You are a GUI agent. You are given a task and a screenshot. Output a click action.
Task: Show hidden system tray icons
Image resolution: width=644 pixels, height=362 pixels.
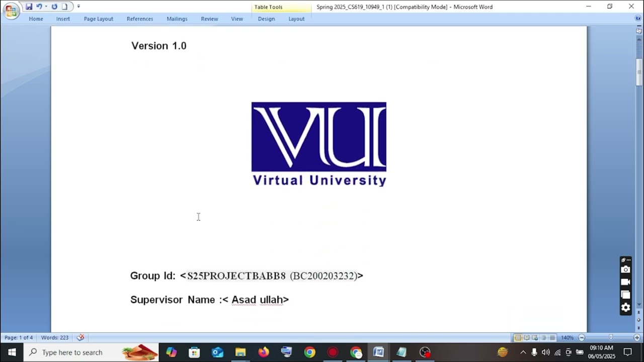pyautogui.click(x=523, y=352)
